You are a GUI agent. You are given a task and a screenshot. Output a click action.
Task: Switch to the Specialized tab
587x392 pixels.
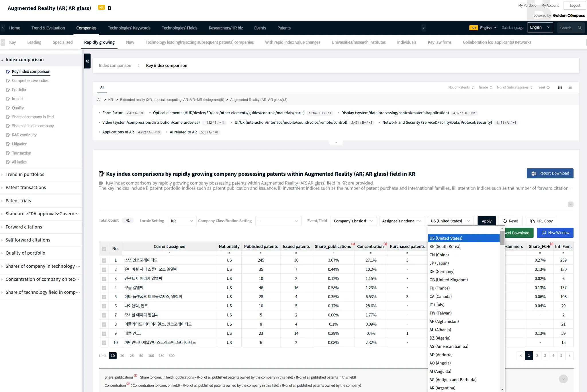[x=62, y=42]
